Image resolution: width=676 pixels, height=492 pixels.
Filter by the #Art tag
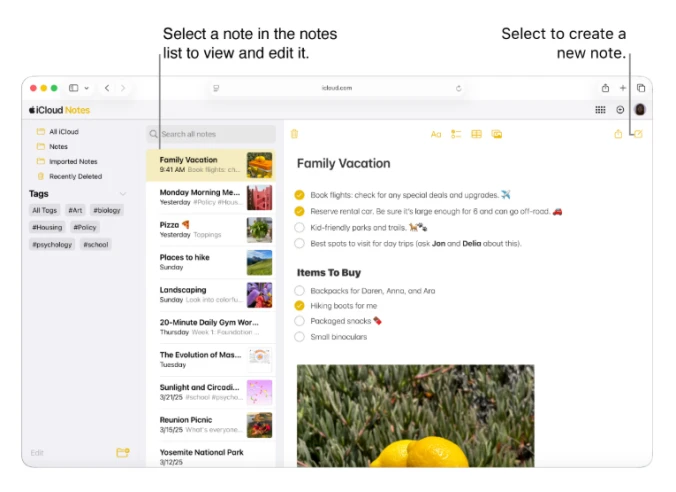pos(75,210)
